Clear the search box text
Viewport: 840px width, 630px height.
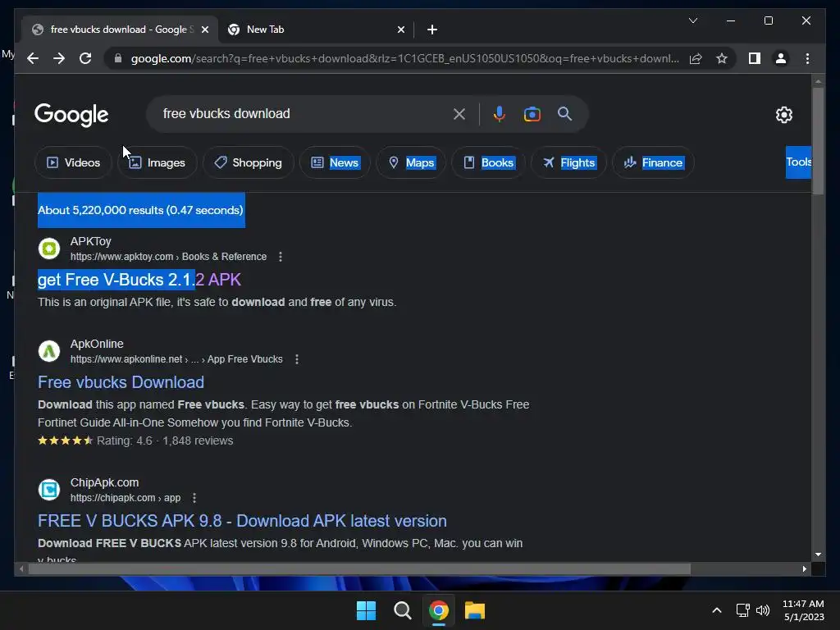[x=459, y=113]
